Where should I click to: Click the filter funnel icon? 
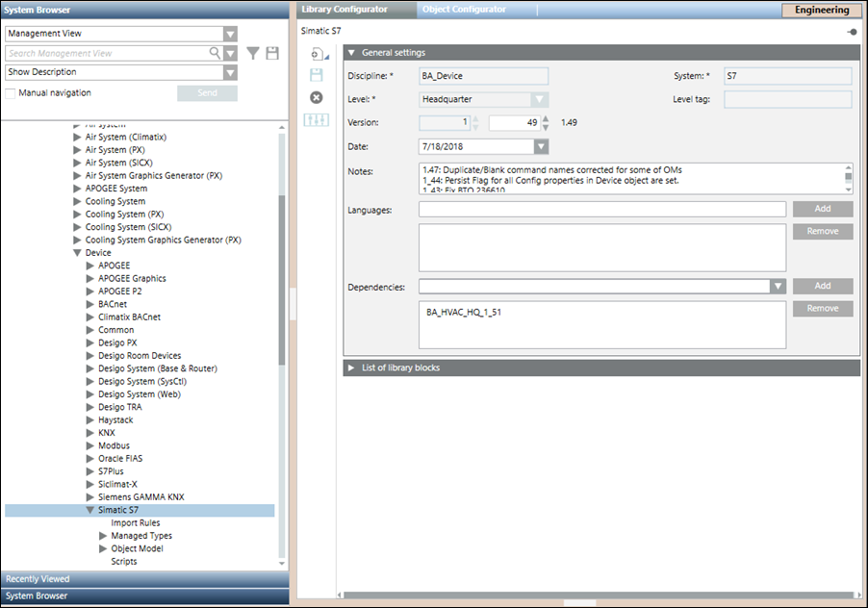253,54
